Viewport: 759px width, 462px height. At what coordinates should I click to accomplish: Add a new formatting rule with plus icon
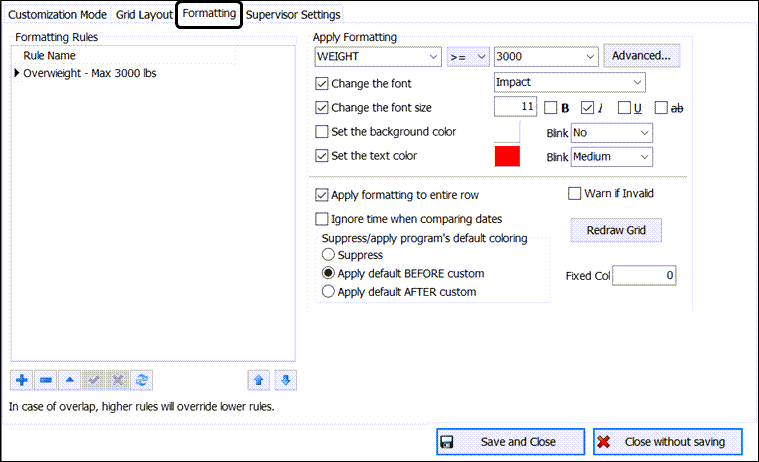tap(22, 380)
